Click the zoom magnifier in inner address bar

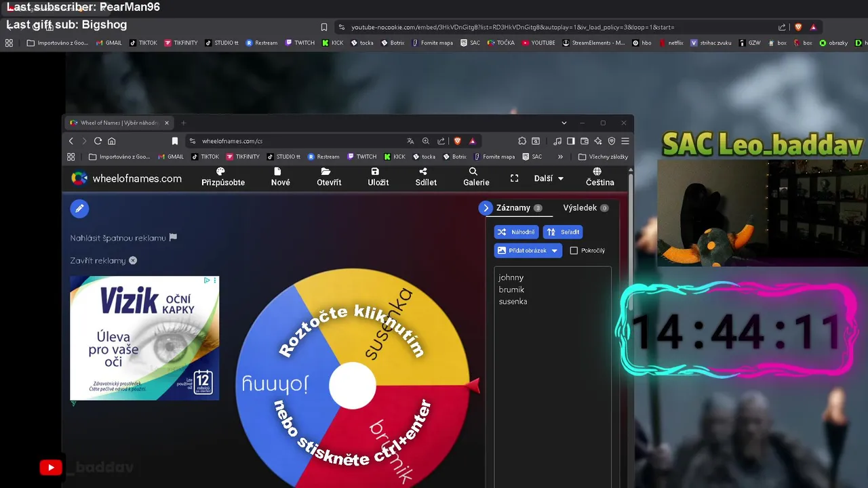426,141
